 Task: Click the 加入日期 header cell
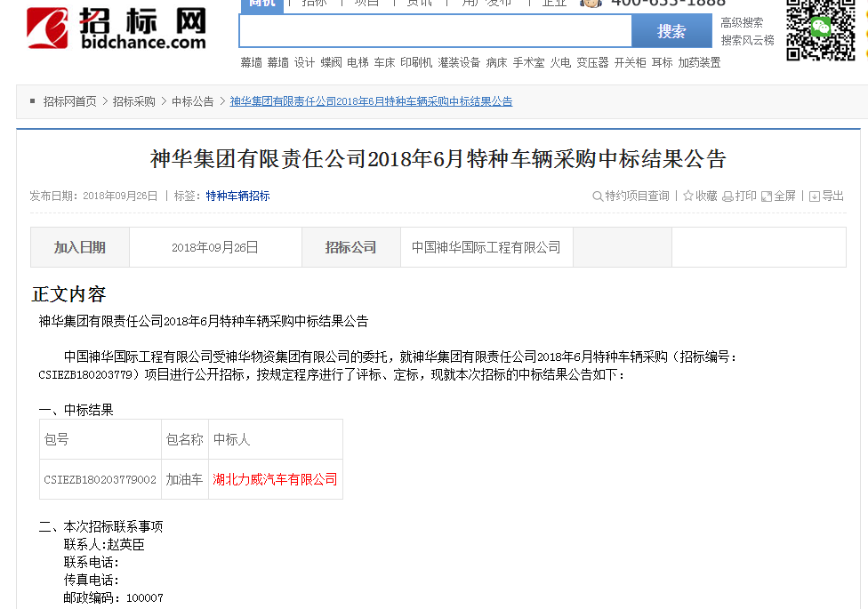pyautogui.click(x=80, y=247)
